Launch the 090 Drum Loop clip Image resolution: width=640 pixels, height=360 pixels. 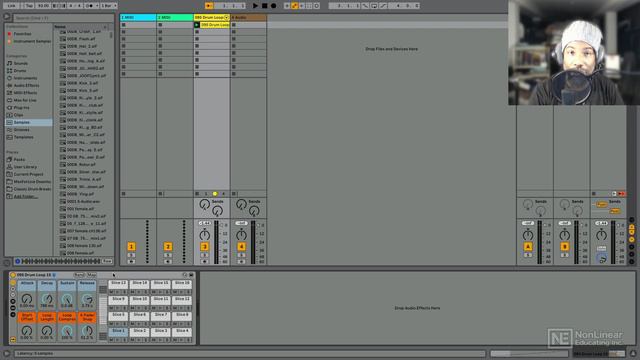(x=197, y=25)
